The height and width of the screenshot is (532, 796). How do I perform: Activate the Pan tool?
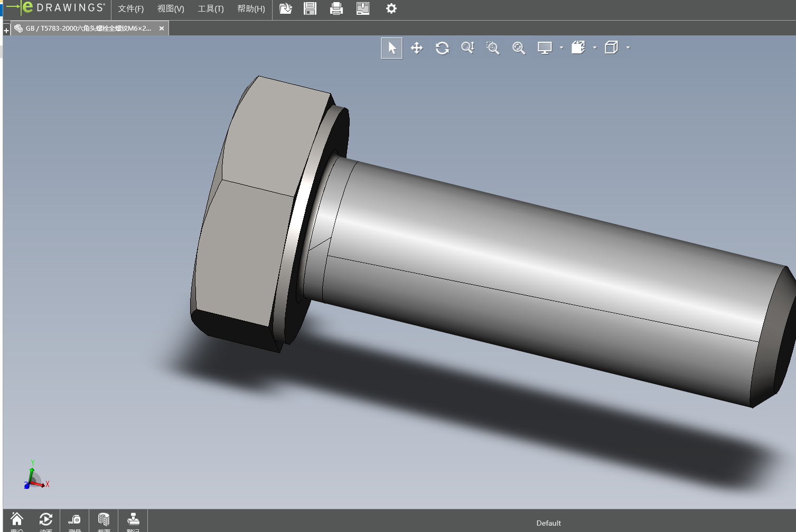pyautogui.click(x=417, y=48)
